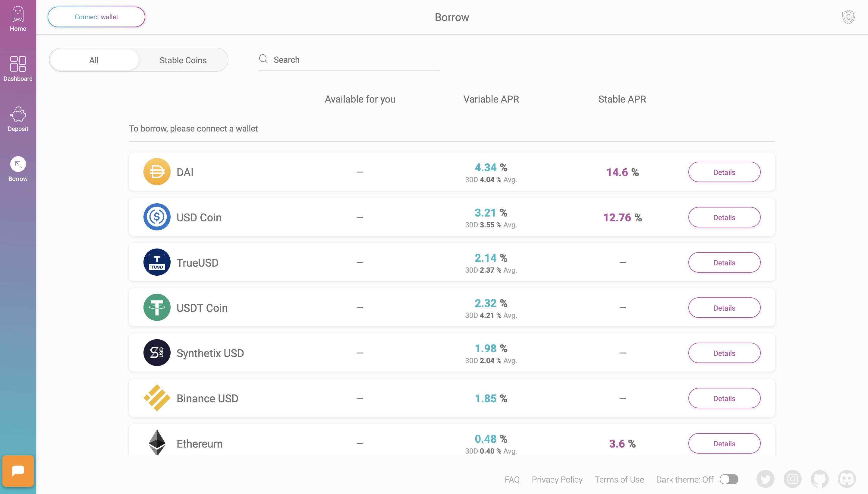Select the Borrow arrow icon
868x494 pixels.
tap(18, 164)
